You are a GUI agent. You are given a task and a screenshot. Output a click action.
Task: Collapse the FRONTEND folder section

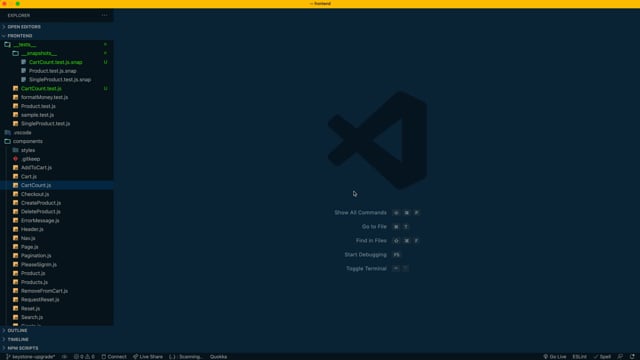(x=57, y=36)
